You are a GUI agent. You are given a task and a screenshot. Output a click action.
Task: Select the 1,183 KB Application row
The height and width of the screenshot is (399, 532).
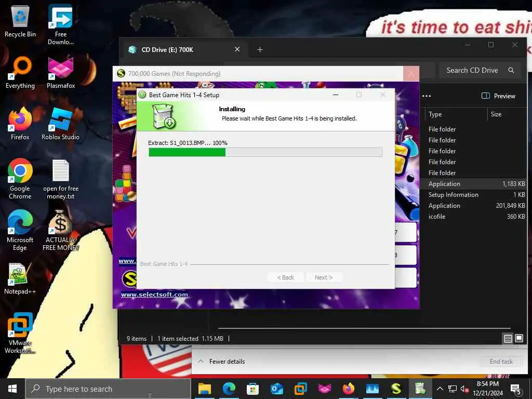pos(474,184)
